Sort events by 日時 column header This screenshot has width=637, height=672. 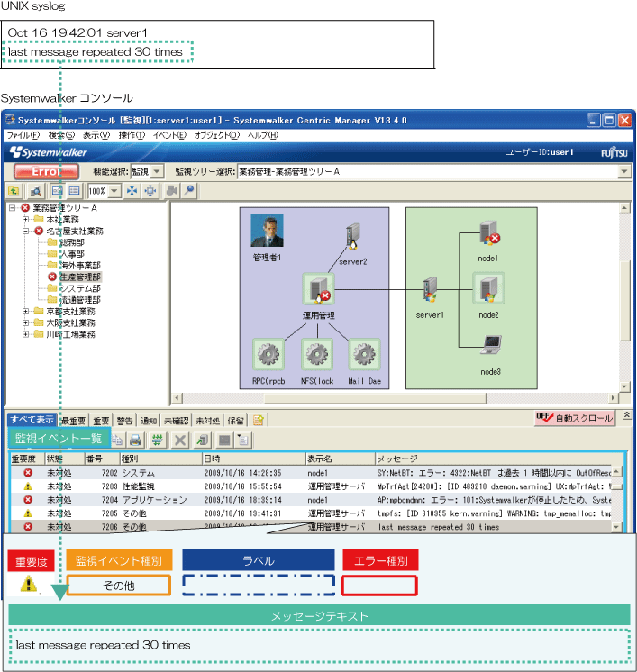pyautogui.click(x=253, y=459)
